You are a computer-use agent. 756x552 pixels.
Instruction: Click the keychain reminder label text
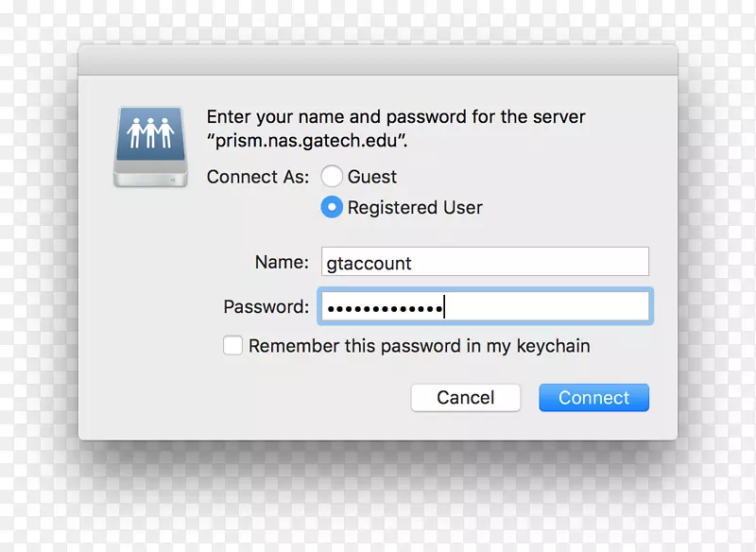click(x=419, y=346)
